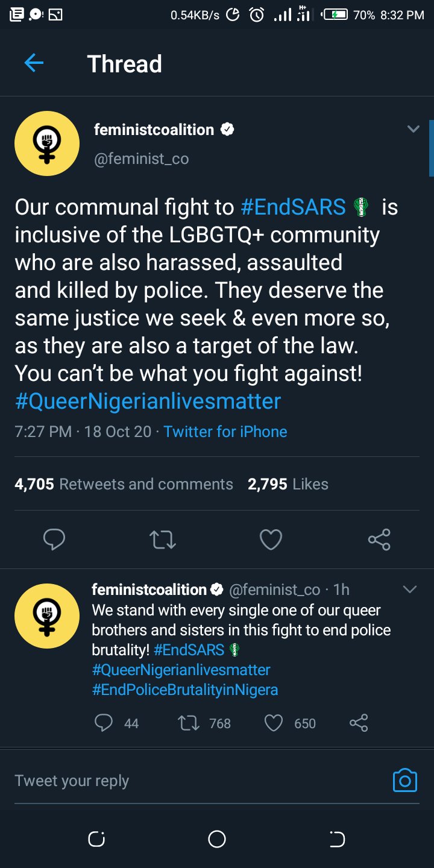Open #EndPoliceBrutalityinNigera hashtag in reply
The height and width of the screenshot is (868, 434).
tap(185, 690)
